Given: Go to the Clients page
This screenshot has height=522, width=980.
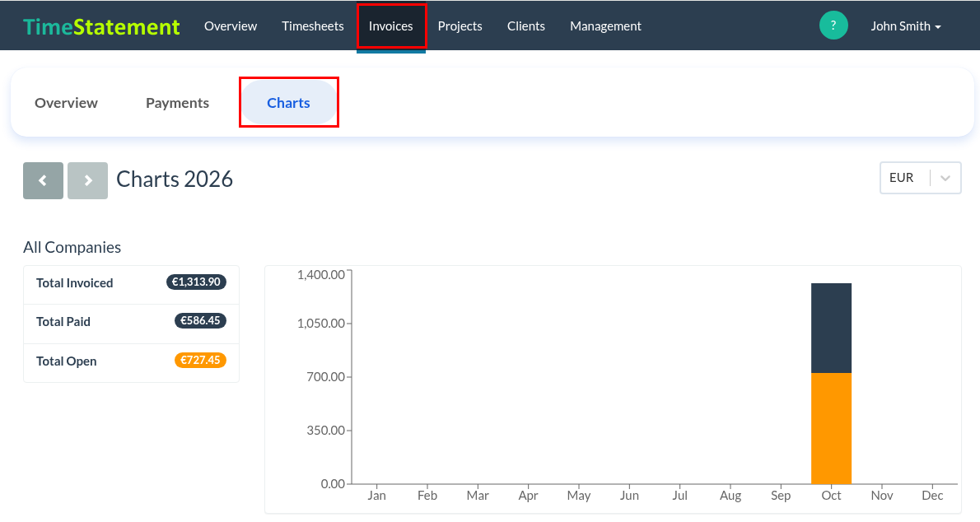Looking at the screenshot, I should pyautogui.click(x=526, y=26).
